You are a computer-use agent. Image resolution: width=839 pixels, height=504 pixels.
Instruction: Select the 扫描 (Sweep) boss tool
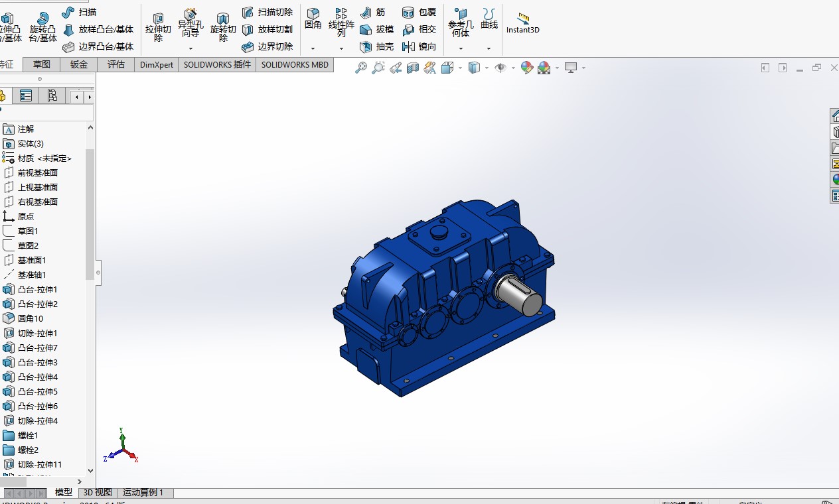[x=80, y=12]
